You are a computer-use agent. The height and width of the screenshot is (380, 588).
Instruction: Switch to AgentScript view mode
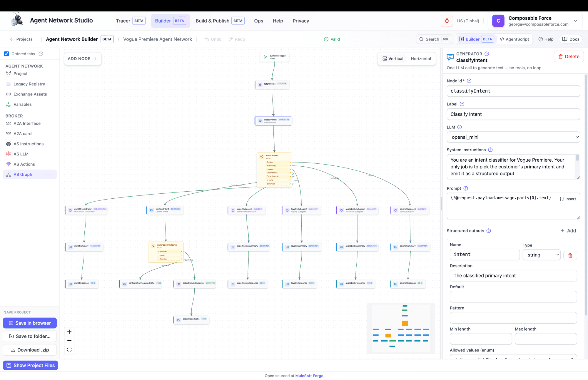514,39
